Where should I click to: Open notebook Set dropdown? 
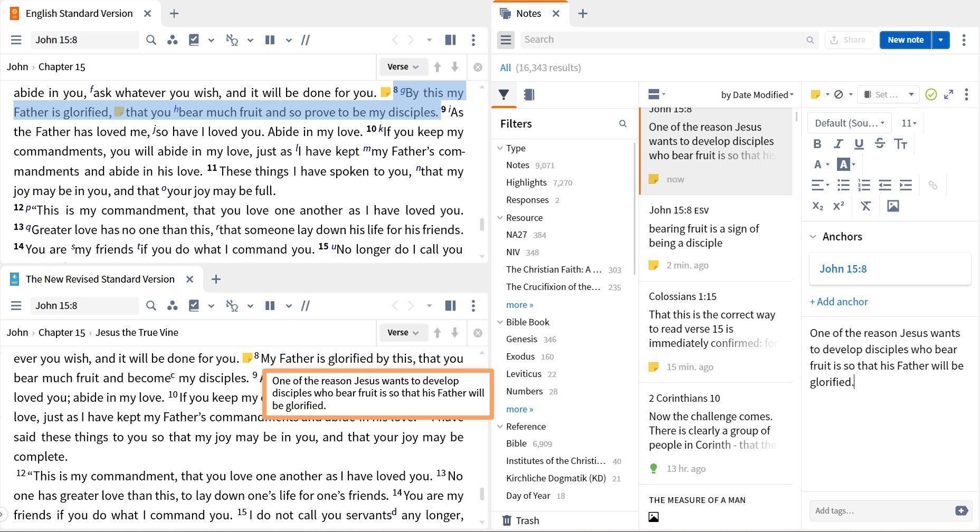click(x=888, y=95)
